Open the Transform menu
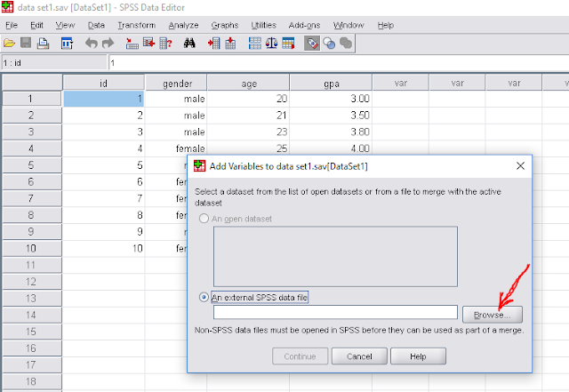 coord(136,25)
